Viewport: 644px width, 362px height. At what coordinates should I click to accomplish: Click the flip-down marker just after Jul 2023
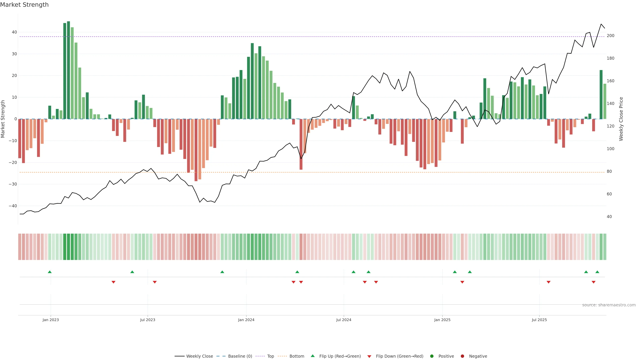click(x=155, y=282)
